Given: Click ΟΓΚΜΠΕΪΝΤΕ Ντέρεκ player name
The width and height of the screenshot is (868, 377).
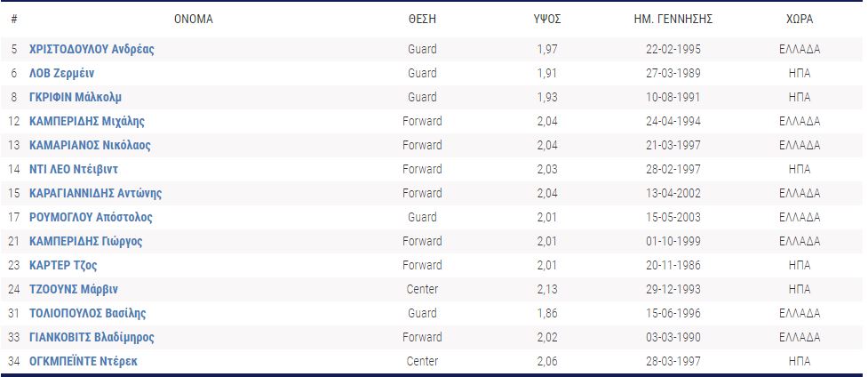Looking at the screenshot, I should pos(84,361).
